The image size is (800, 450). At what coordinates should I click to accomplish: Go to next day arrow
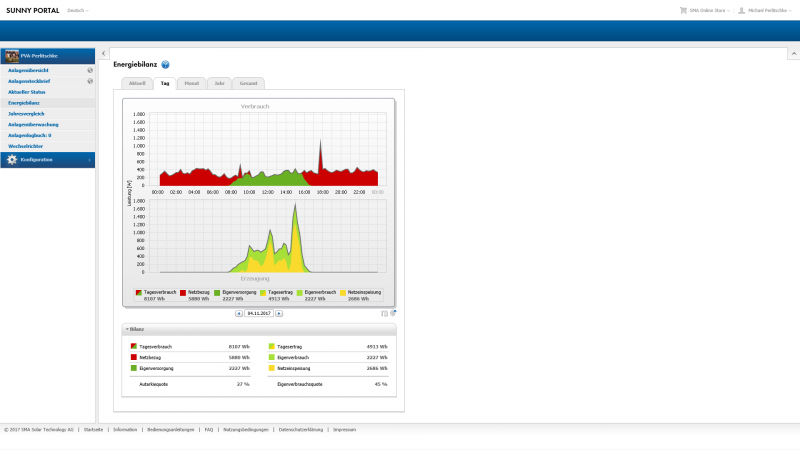[x=279, y=313]
